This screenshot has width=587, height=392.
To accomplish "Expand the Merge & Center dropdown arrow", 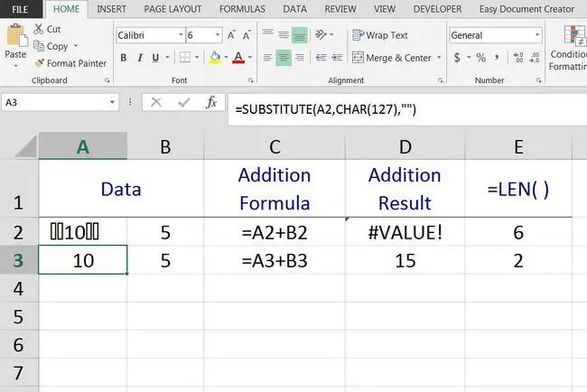I will (439, 58).
